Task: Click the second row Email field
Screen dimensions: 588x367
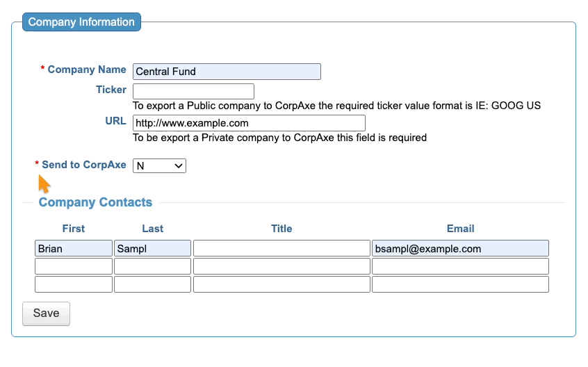Action: (x=460, y=266)
